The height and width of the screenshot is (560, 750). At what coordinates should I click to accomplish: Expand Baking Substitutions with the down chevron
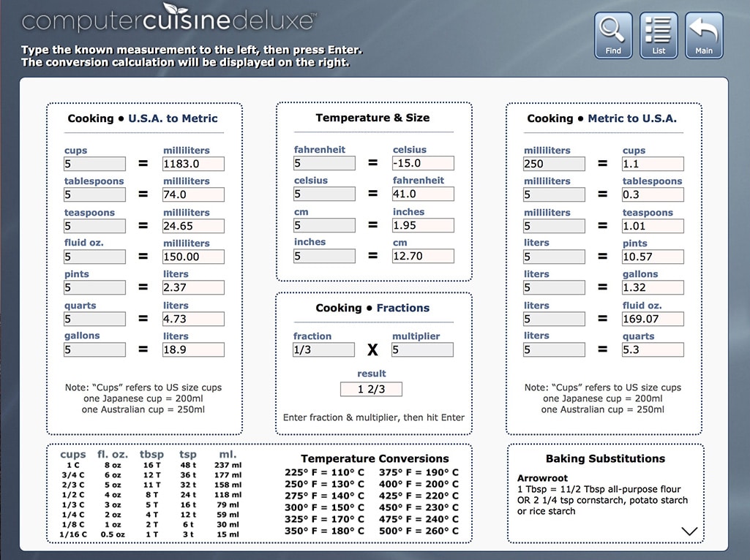tap(689, 531)
